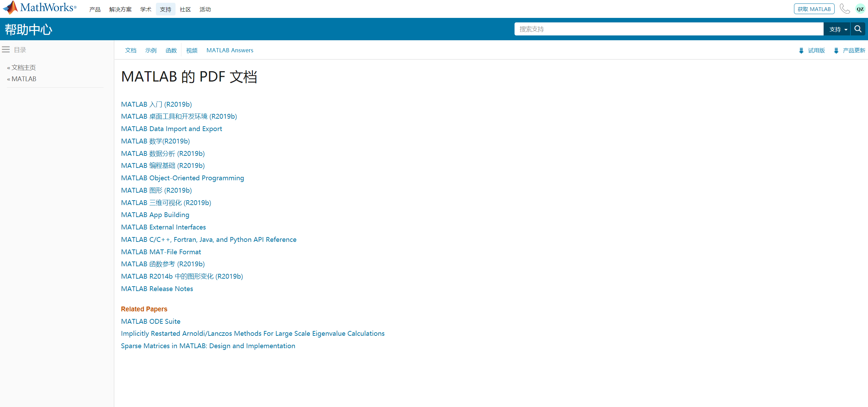This screenshot has width=868, height=407.
Task: Switch to the 视频 tab
Action: click(x=192, y=50)
